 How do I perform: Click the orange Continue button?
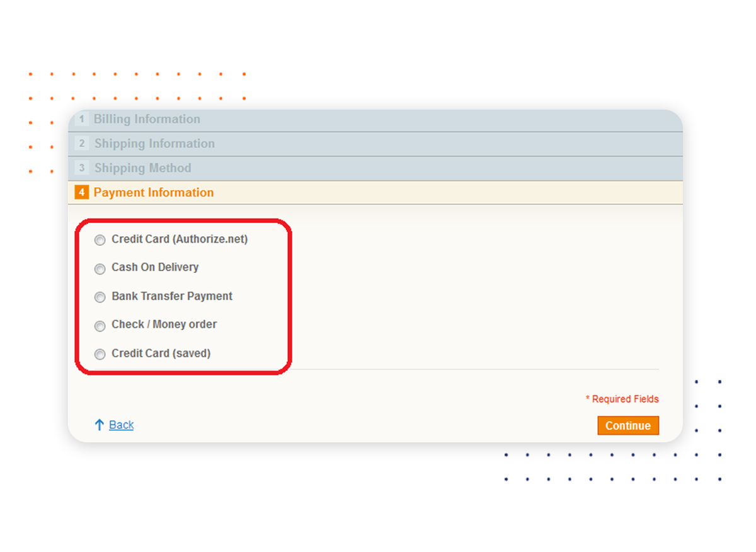pyautogui.click(x=628, y=425)
